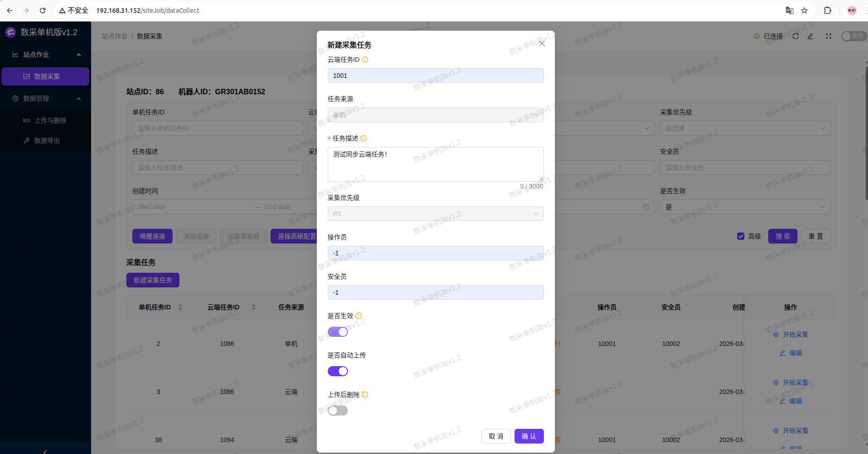
Task: Bookmark this page with the star icon
Action: point(804,11)
